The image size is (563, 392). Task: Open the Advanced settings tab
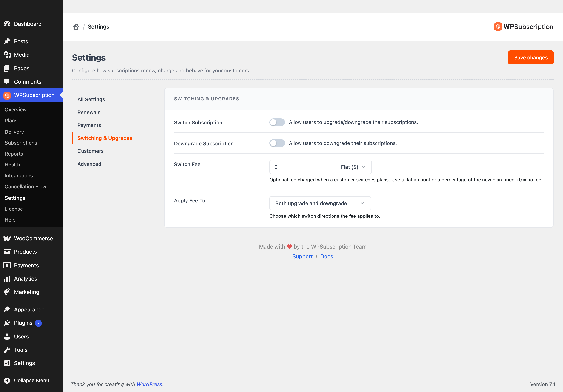click(89, 164)
